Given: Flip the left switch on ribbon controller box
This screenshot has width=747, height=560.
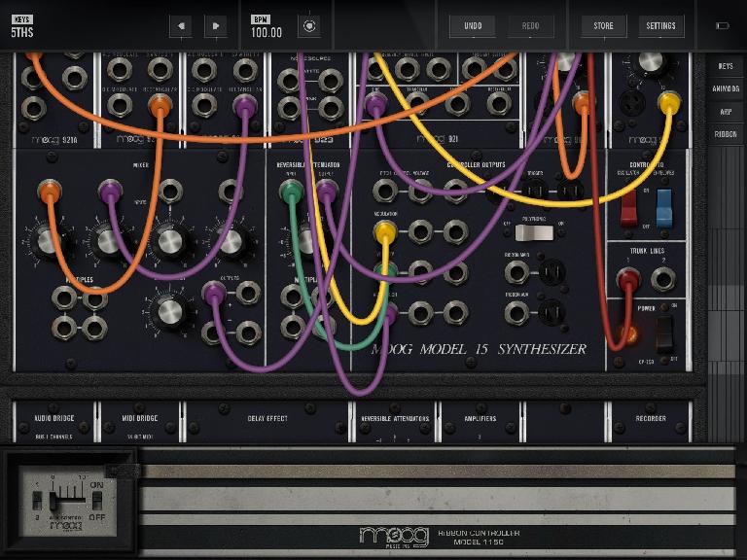Looking at the screenshot, I should [37, 501].
